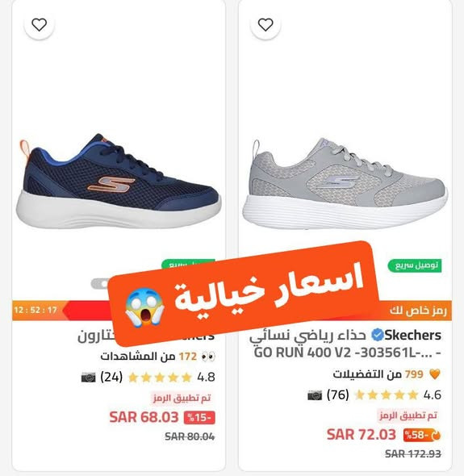Open the grey Skechers sneaker image
Screen dimensions: 464x476
pyautogui.click(x=345, y=183)
